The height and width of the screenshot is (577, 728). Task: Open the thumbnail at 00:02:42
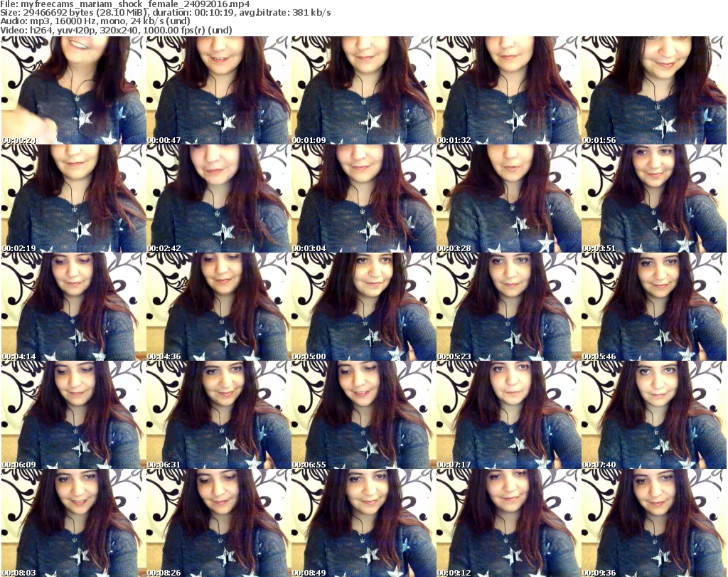pyautogui.click(x=219, y=198)
